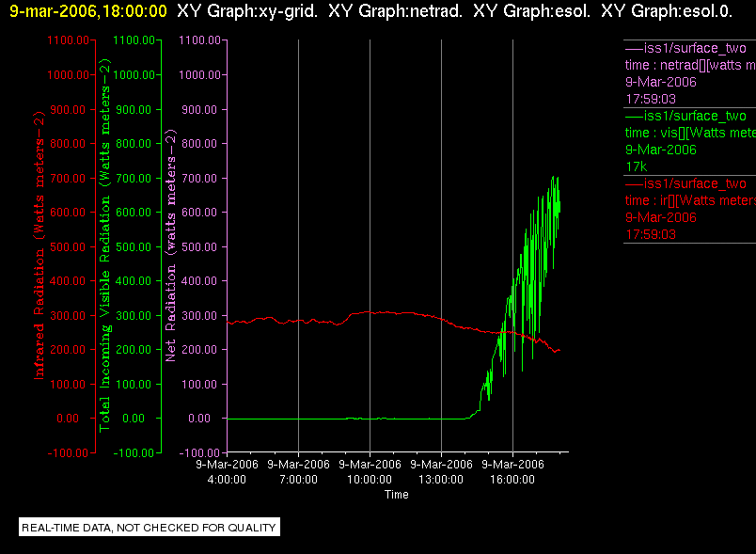Select the pink netrad legend entry
The height and width of the screenshot is (554, 756).
[x=690, y=73]
